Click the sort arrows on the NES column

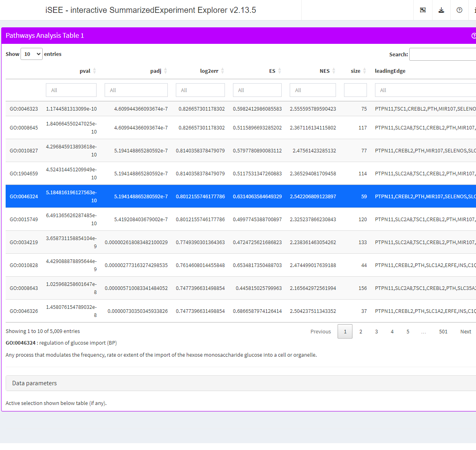pos(334,70)
